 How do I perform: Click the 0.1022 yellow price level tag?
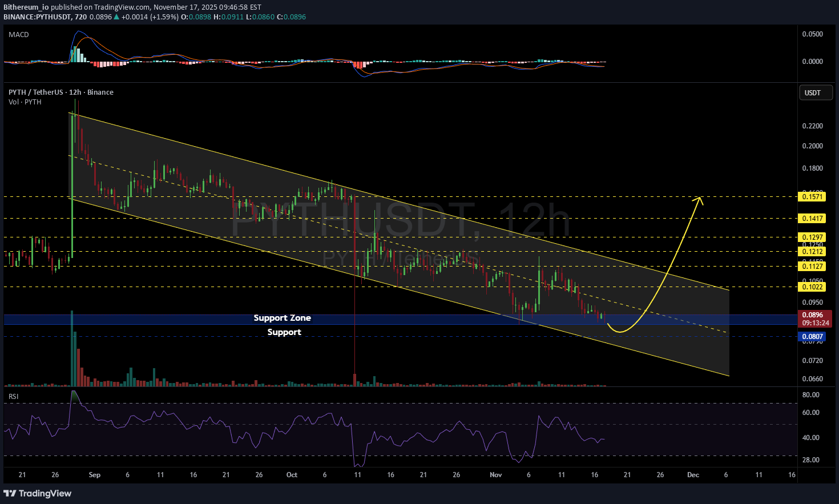(812, 287)
